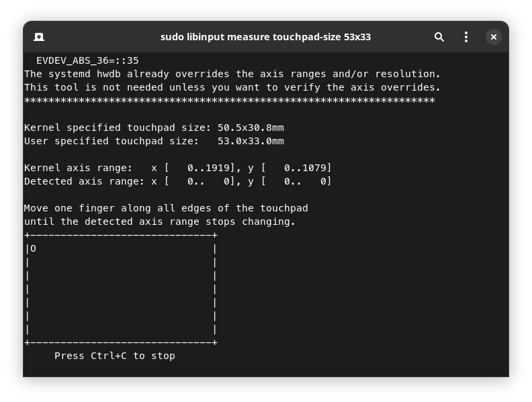Click the 'until the detected axis range' line
Viewport: 532px width, 402px height.
pyautogui.click(x=160, y=221)
